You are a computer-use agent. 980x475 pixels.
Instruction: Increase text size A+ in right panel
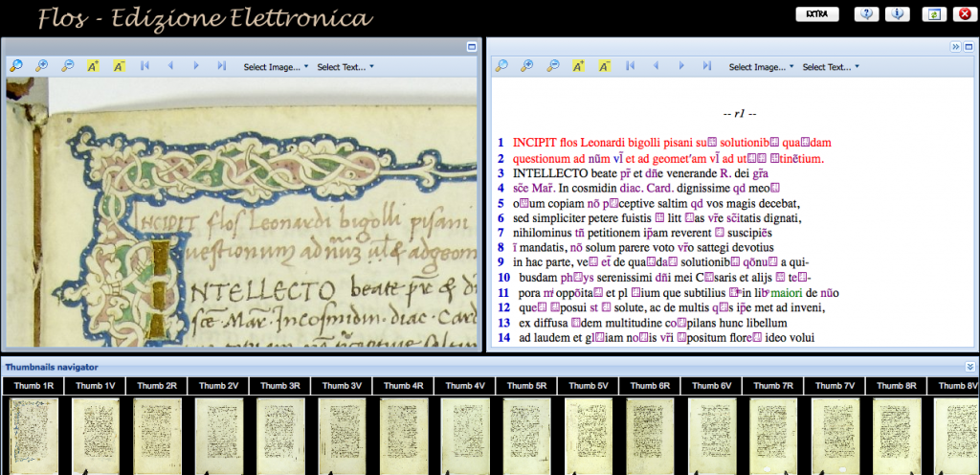(578, 66)
